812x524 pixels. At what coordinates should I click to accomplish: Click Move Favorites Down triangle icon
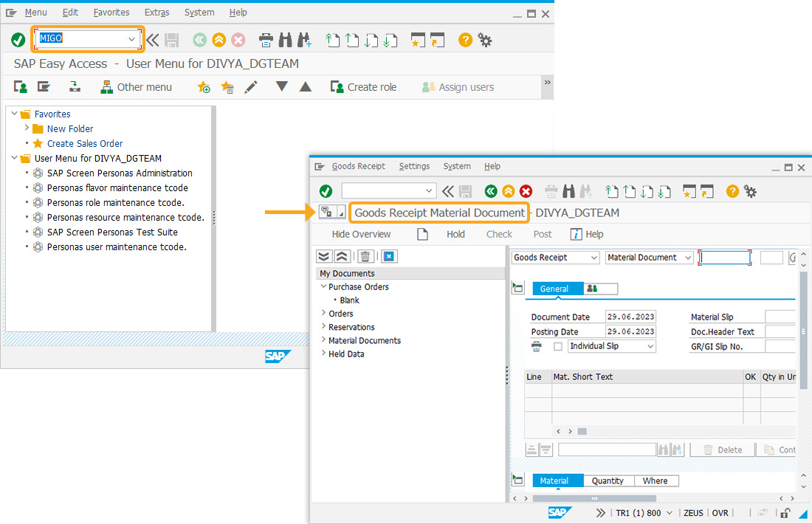[282, 86]
